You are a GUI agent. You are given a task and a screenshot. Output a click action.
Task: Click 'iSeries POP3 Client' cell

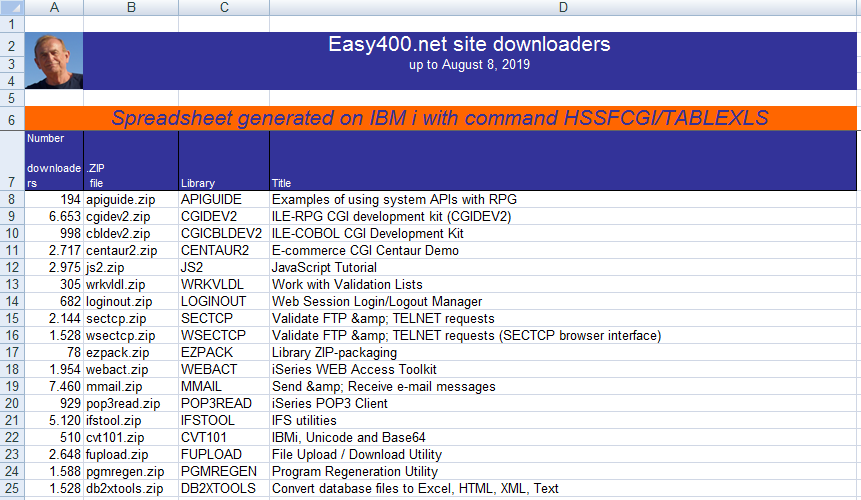[563, 403]
